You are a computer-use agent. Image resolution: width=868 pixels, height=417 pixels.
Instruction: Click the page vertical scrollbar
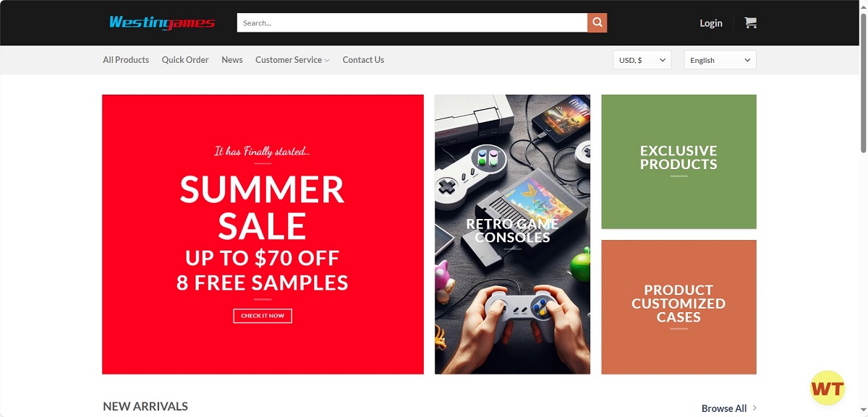(864, 208)
